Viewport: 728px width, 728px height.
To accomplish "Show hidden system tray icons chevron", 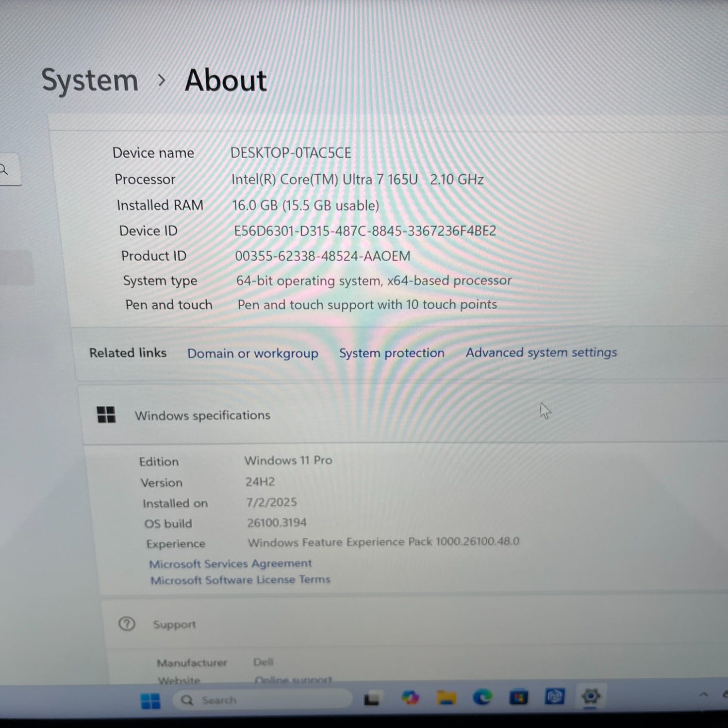I will (703, 695).
